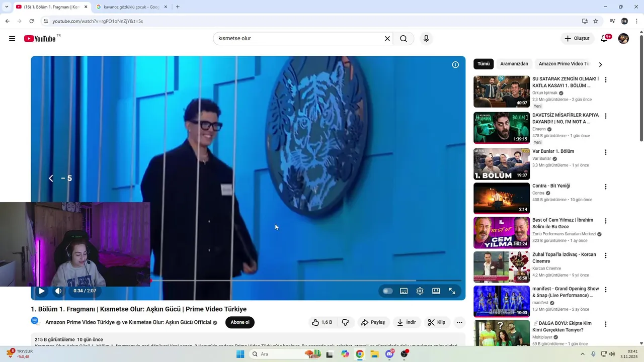Enter full screen mode
Screen dimensions: 644x362
click(x=452, y=291)
